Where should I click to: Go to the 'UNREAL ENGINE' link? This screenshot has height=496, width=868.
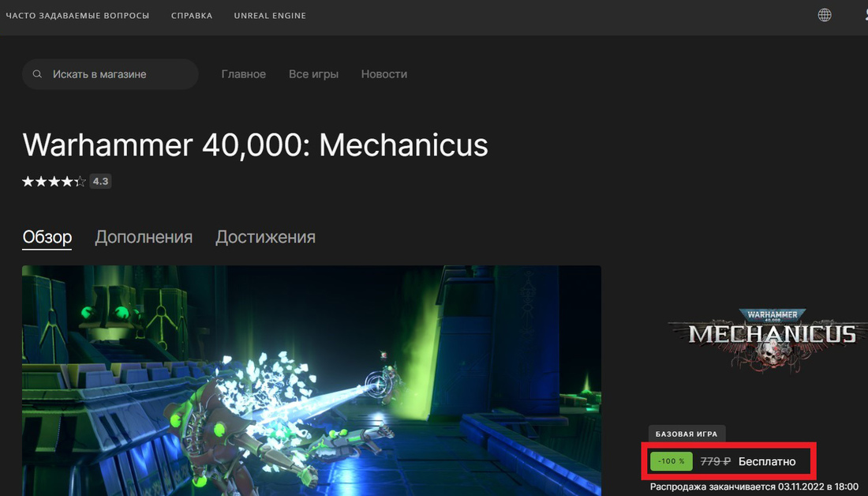tap(270, 16)
